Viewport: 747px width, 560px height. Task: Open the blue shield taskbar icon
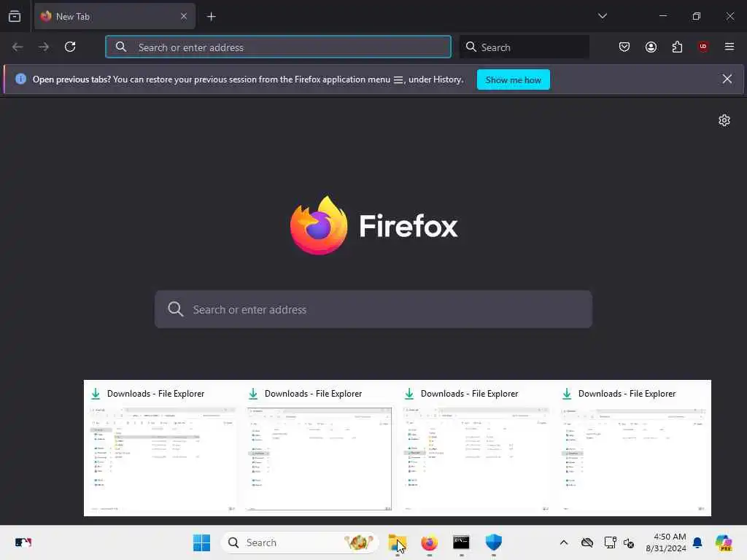(x=494, y=542)
